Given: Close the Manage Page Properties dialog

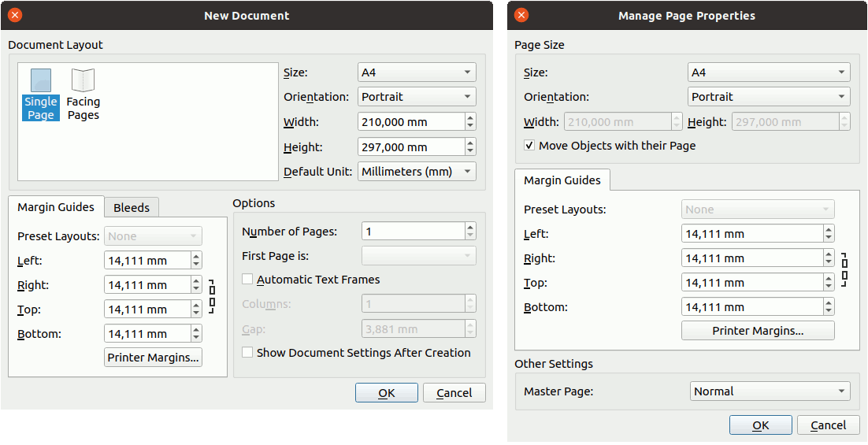Looking at the screenshot, I should coord(521,15).
